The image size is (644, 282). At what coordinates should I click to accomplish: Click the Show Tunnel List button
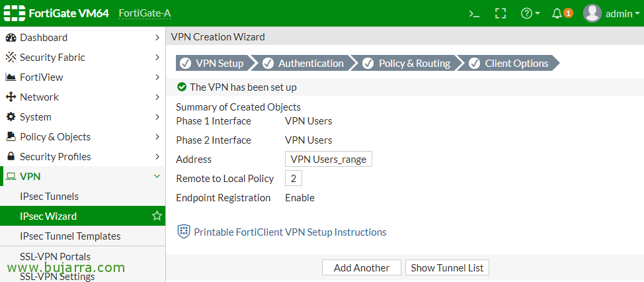tap(447, 267)
